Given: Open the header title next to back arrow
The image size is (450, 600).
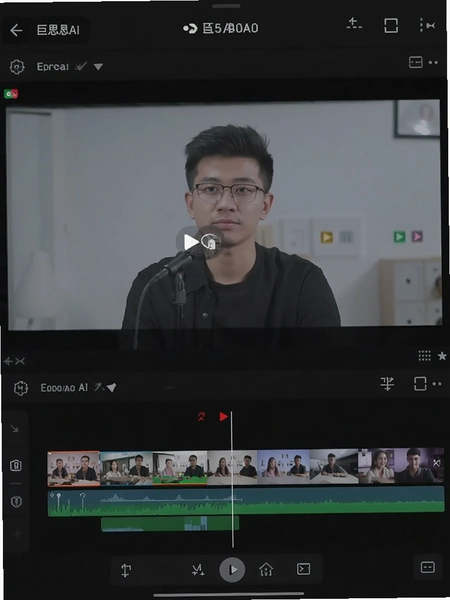Looking at the screenshot, I should pos(58,30).
